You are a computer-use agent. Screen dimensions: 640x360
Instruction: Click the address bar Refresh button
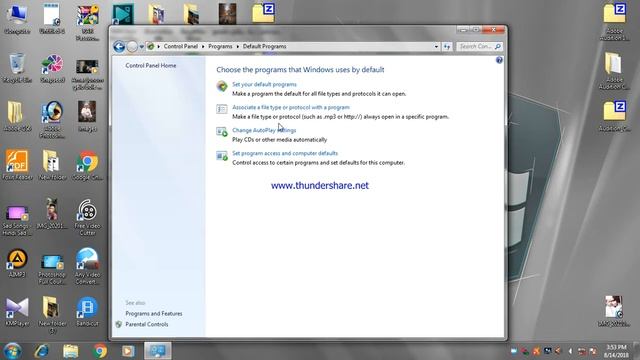click(x=447, y=47)
